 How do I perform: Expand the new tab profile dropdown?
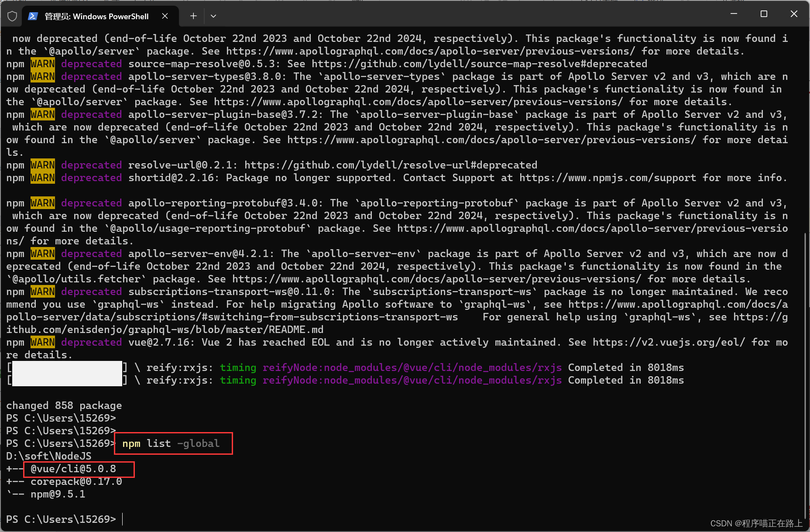coord(213,16)
